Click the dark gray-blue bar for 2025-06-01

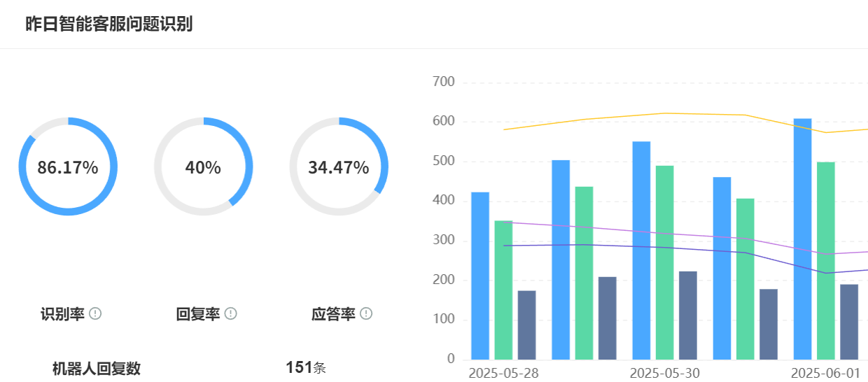point(848,322)
